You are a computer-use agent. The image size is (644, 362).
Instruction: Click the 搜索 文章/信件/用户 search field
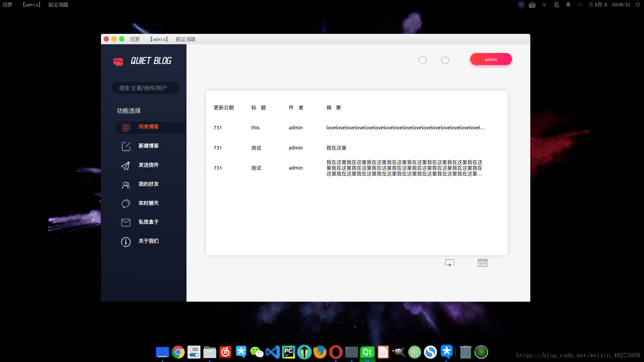(145, 88)
